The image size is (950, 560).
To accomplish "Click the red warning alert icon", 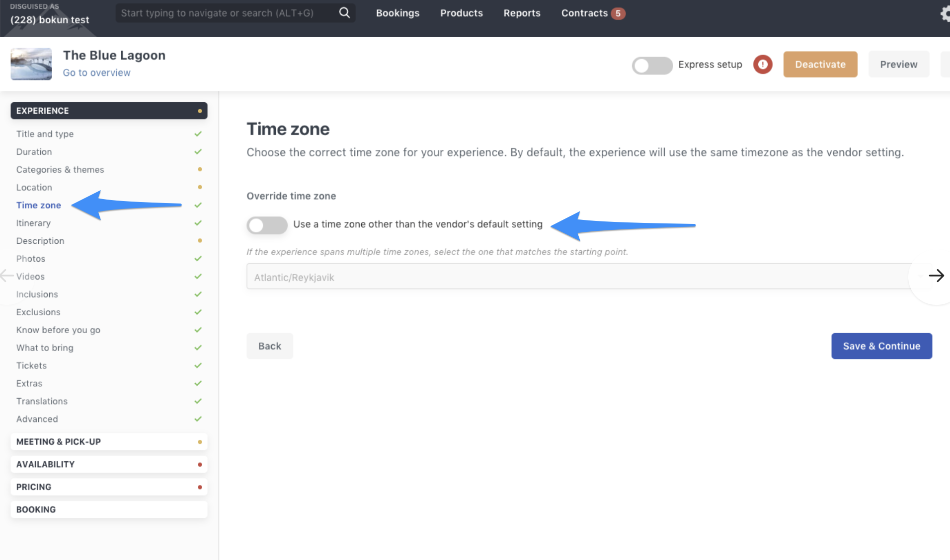I will pos(763,65).
